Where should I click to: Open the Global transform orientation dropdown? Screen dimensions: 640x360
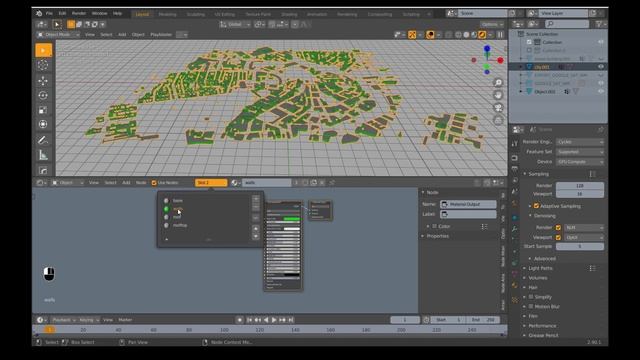click(235, 24)
